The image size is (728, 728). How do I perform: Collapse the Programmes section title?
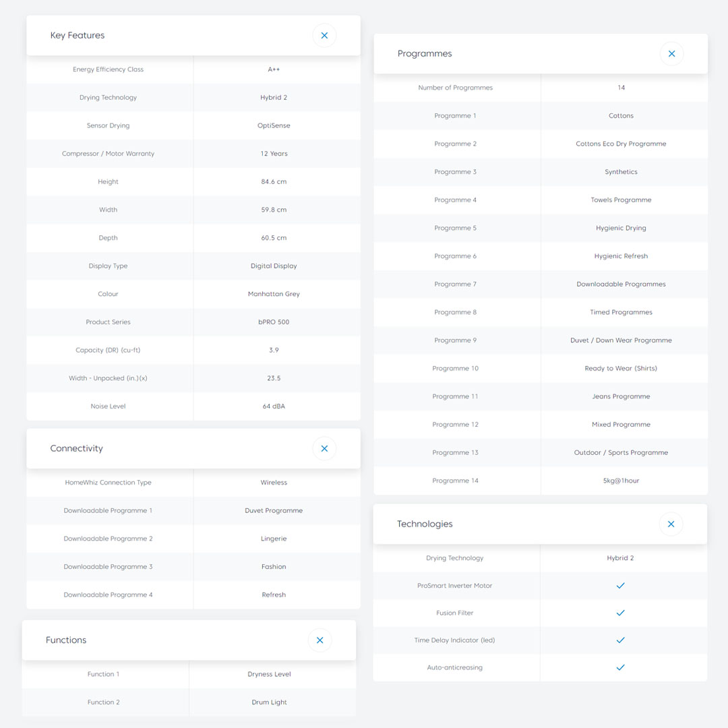(425, 54)
